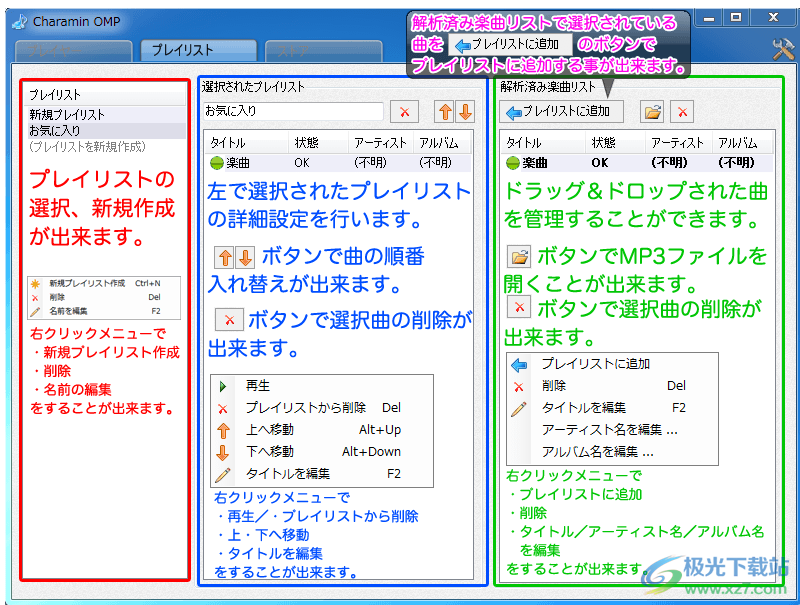
Task: Open the settings wrench and hammer icon
Action: [x=783, y=49]
